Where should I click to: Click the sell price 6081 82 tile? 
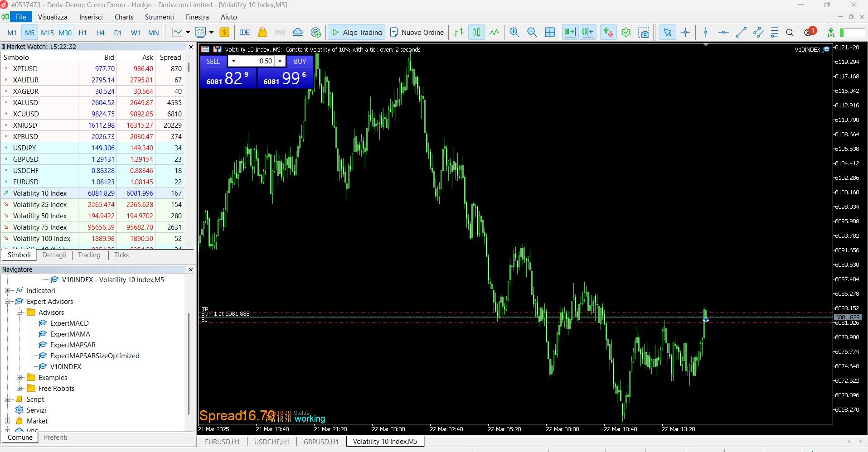coord(228,78)
